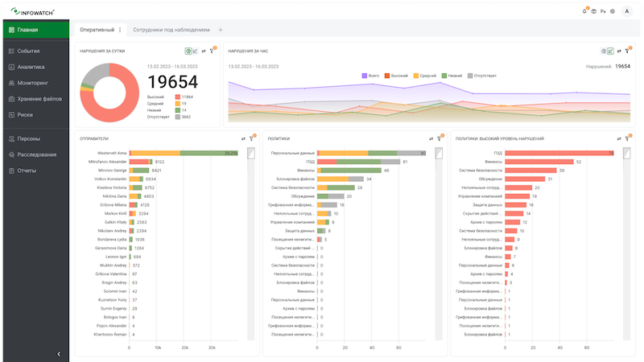Click Отсутствует gray swatch in donut legend
The image size is (644, 362).
pyautogui.click(x=177, y=117)
